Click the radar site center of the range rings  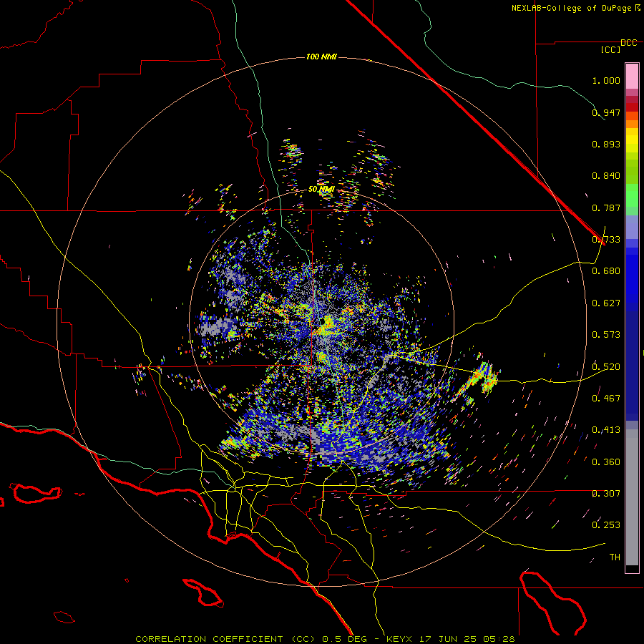click(x=322, y=321)
